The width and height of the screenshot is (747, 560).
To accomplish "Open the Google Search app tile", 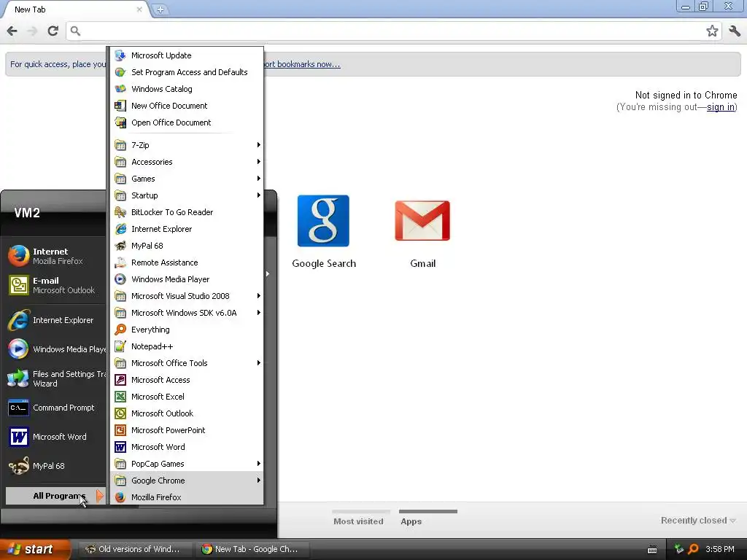I will pyautogui.click(x=323, y=231).
